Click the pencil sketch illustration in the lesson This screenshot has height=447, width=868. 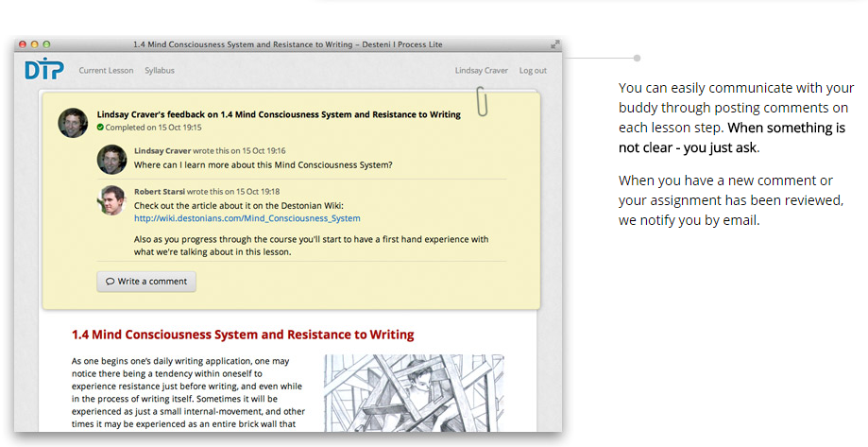coord(414,393)
